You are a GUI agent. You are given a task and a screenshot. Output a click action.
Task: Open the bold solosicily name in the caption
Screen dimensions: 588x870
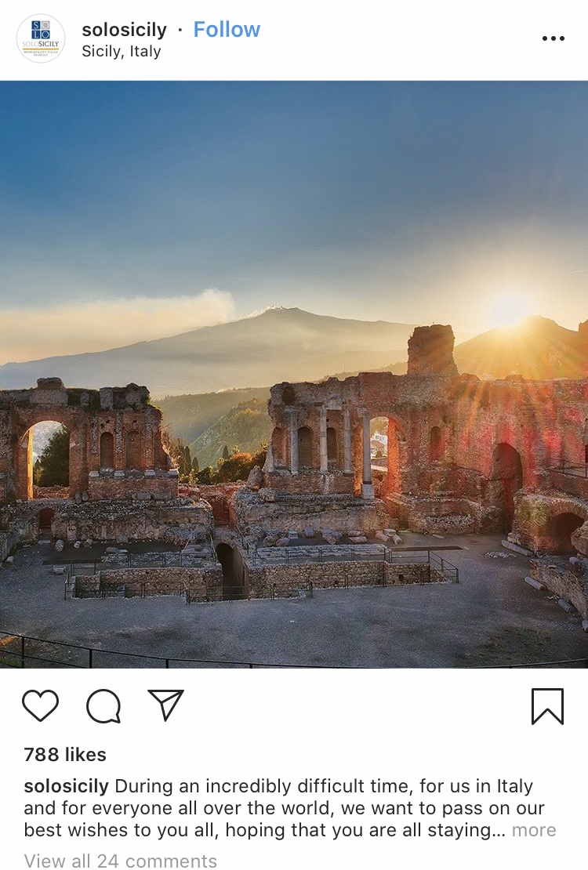pyautogui.click(x=66, y=786)
